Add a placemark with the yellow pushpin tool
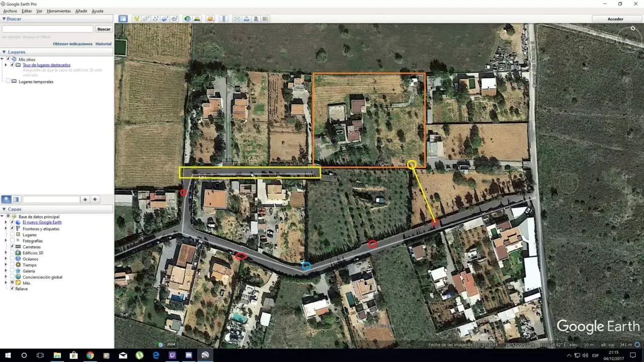This screenshot has height=362, width=644. pos(136,19)
